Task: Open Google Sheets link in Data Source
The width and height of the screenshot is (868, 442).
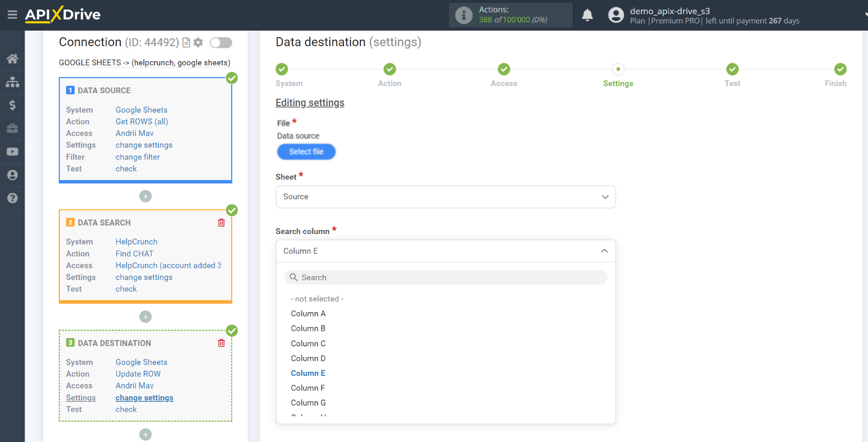Action: pyautogui.click(x=141, y=110)
